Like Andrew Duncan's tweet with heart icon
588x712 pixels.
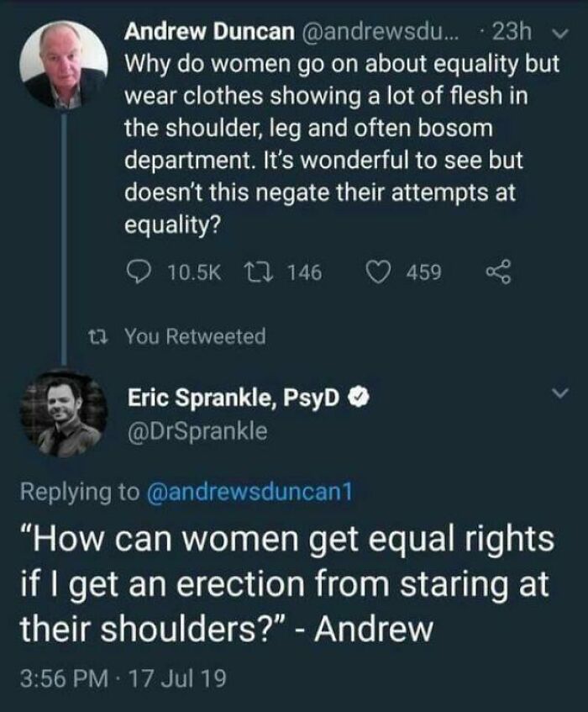pyautogui.click(x=377, y=272)
